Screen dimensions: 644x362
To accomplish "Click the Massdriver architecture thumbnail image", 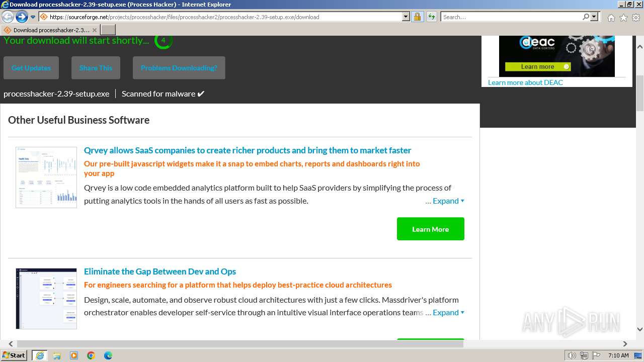I will (x=46, y=299).
